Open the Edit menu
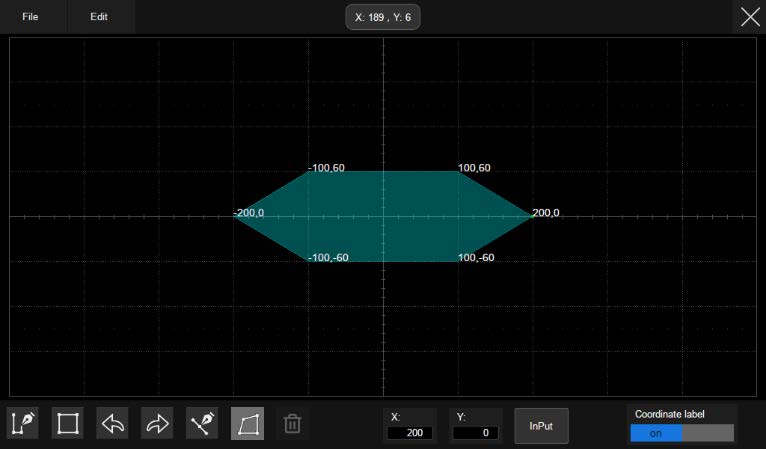The width and height of the screenshot is (766, 449). [99, 17]
